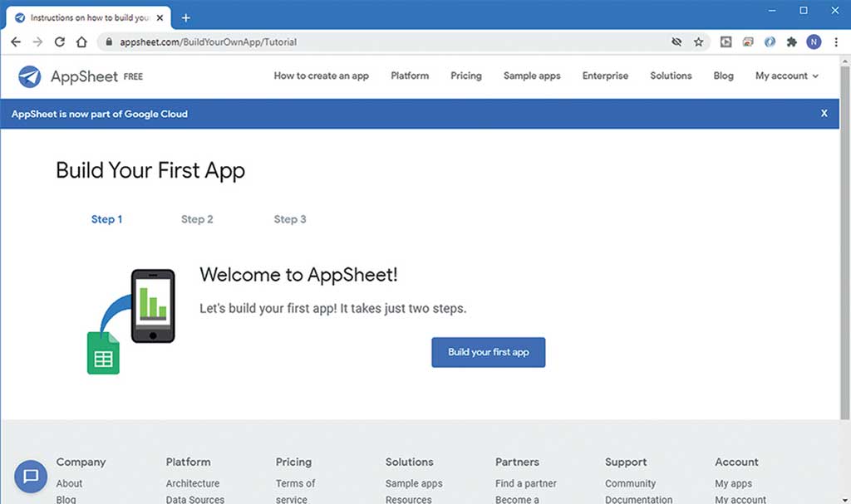Open footer Find a partner link
851x504 pixels.
point(526,483)
